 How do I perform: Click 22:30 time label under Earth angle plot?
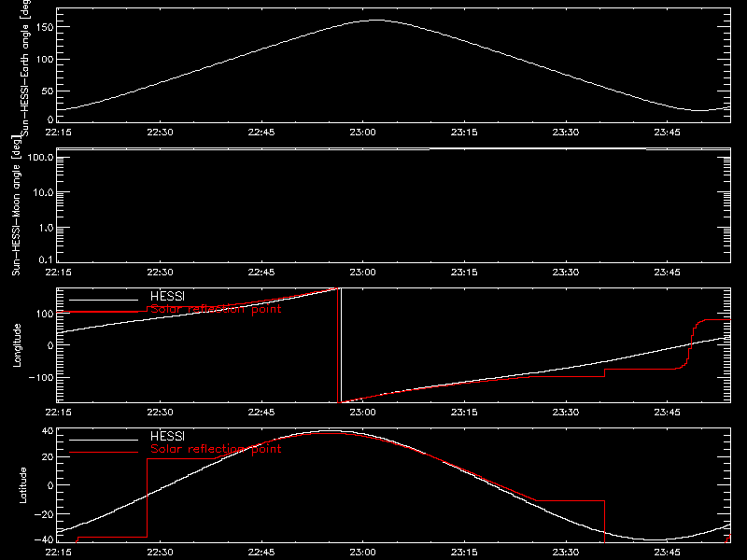pos(160,132)
